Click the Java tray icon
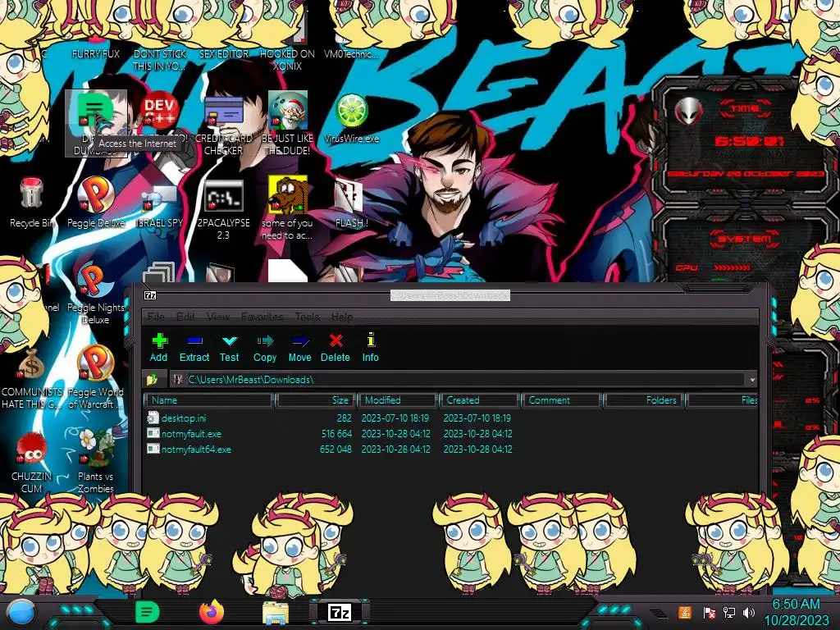Image resolution: width=840 pixels, height=630 pixels. (x=685, y=612)
